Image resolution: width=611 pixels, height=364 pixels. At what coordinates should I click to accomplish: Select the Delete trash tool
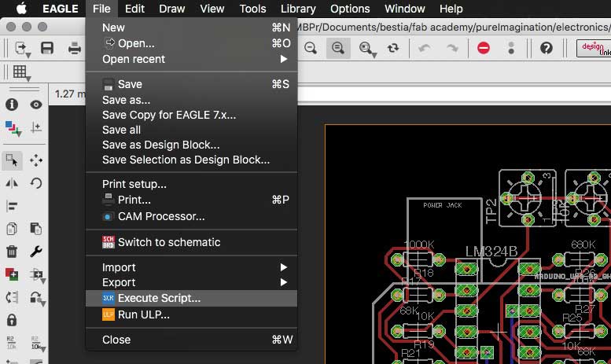click(12, 252)
